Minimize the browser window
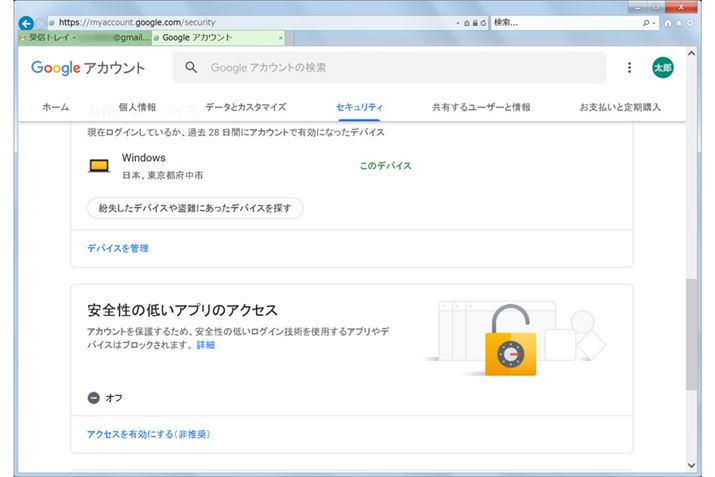The width and height of the screenshot is (715, 477). pos(637,7)
